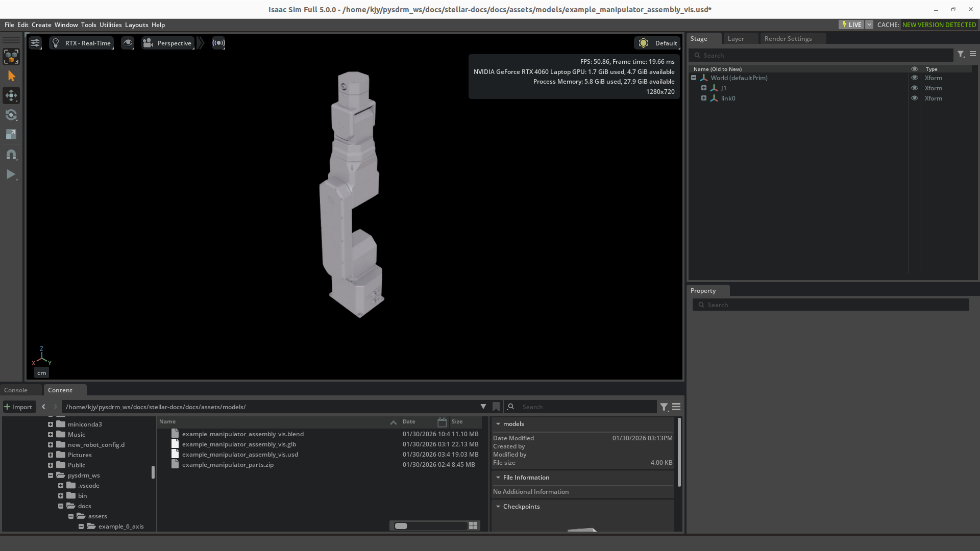
Task: Toggle visibility of J1 prim
Action: 915,88
